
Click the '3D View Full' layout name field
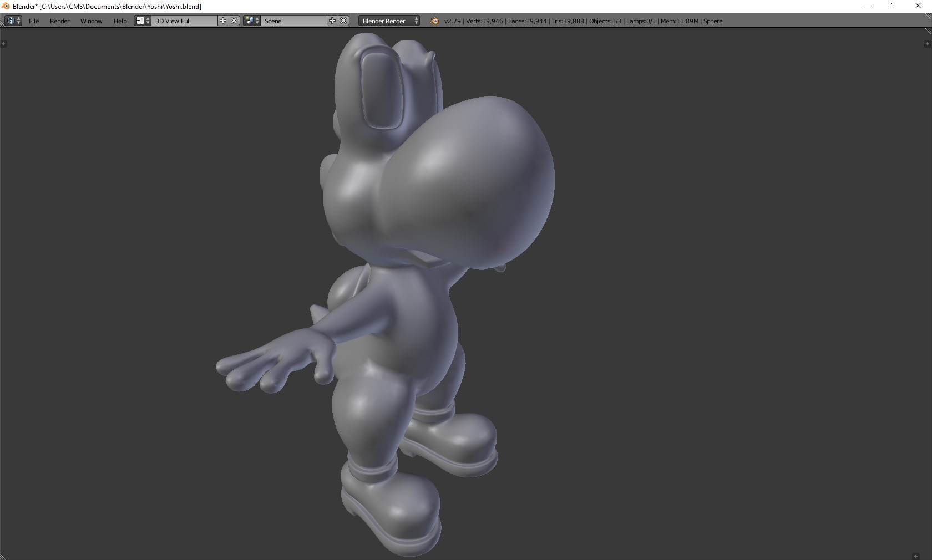(185, 21)
